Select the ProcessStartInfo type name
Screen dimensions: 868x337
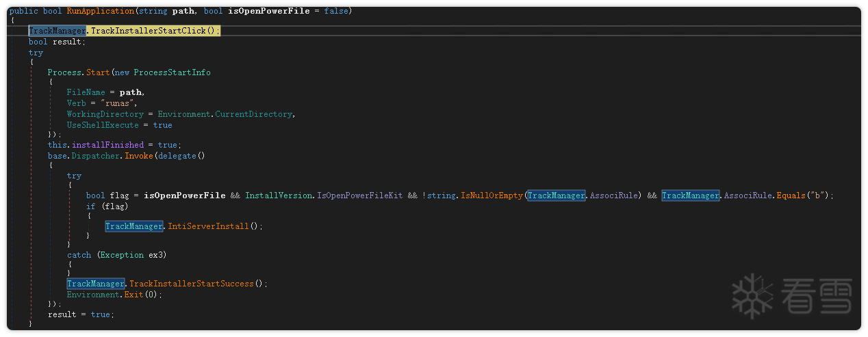pyautogui.click(x=172, y=72)
